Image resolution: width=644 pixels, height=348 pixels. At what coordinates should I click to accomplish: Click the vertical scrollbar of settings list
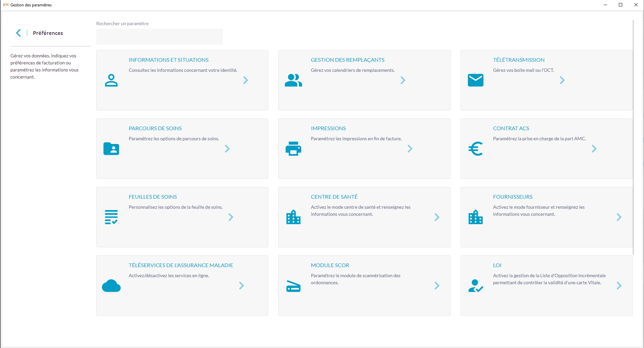tap(633, 137)
